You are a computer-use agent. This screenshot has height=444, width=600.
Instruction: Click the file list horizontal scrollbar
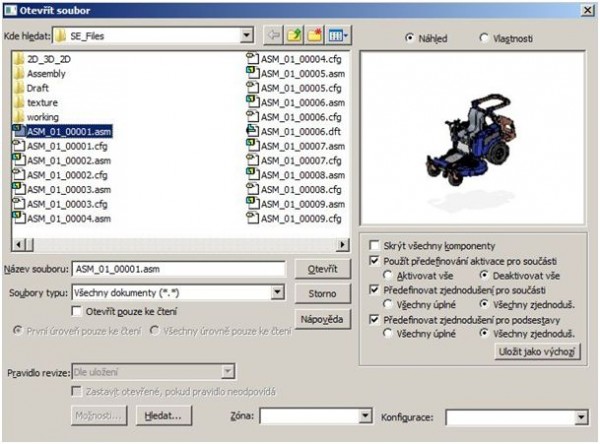tap(178, 244)
